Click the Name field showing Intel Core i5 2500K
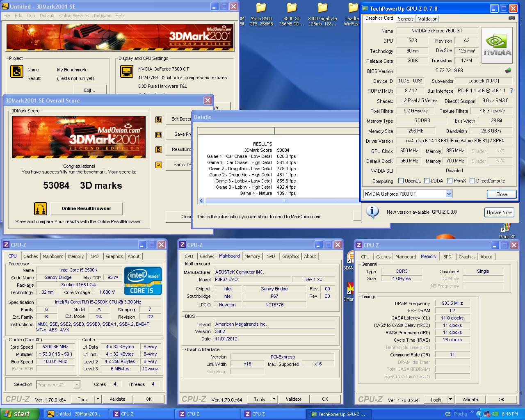 (79, 270)
